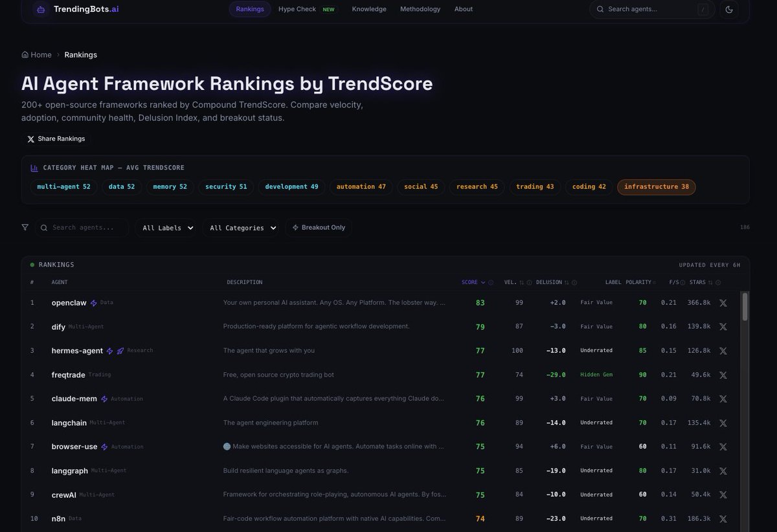
Task: Sort by the DELUSION column arrows
Action: 567,282
